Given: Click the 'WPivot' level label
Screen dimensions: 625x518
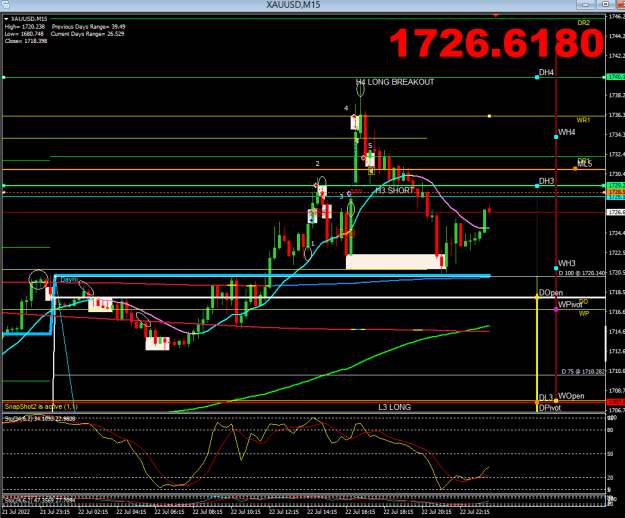Looking at the screenshot, I should pos(570,305).
